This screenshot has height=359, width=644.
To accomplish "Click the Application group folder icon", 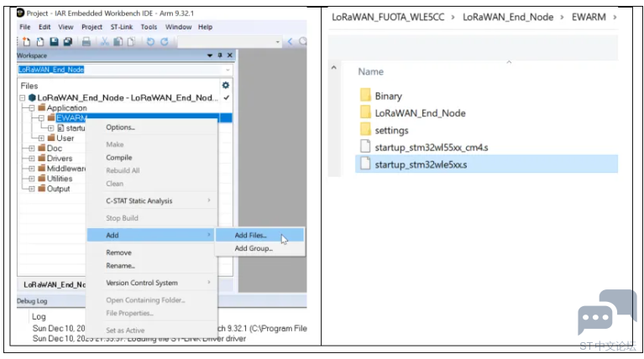I will [x=41, y=107].
